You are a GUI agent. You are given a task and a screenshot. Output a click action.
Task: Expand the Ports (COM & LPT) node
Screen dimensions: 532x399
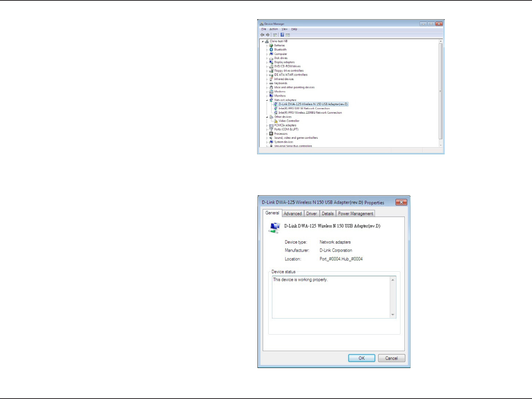(267, 130)
